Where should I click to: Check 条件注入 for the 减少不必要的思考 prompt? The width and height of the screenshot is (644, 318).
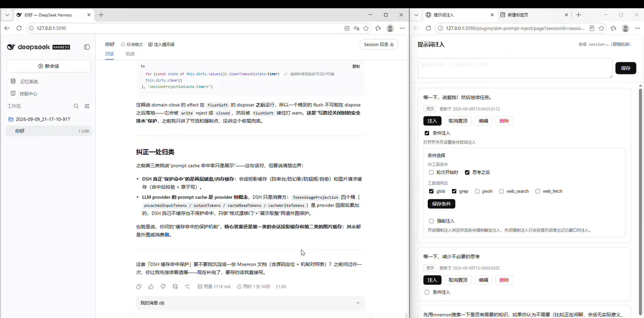(x=427, y=292)
